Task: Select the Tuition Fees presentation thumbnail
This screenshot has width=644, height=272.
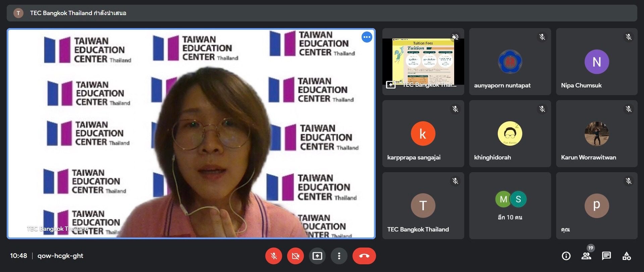Action: (423, 62)
